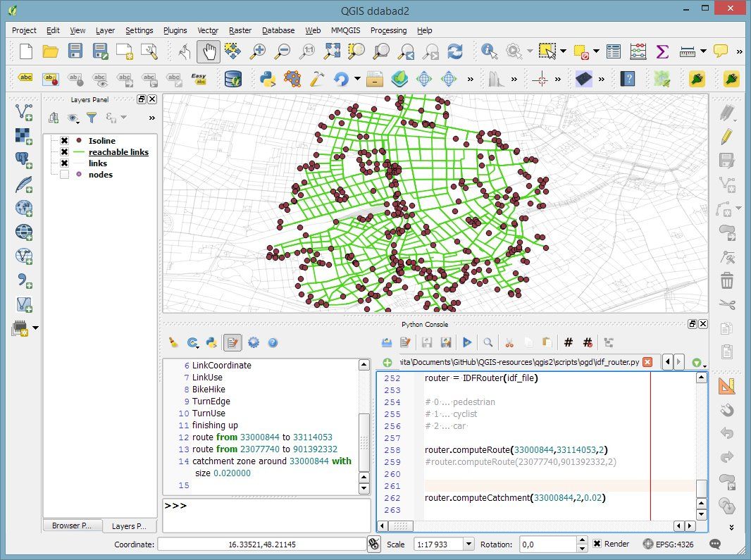Enable the nodes layer checkbox
Screen dimensions: 751x560
coord(64,175)
